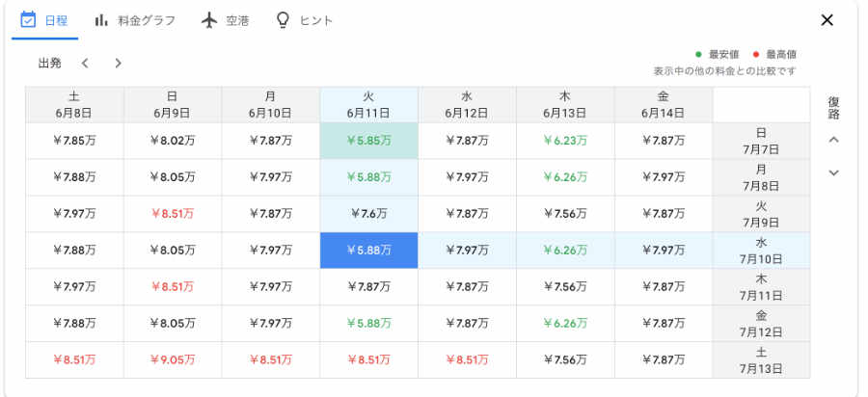Viewport: 868px width, 397px height.
Task: Click the lightbulb icon for ヒント
Action: click(x=283, y=20)
